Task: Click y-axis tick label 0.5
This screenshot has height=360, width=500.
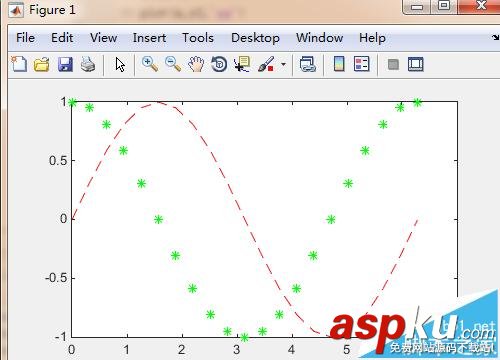Action: (x=57, y=161)
